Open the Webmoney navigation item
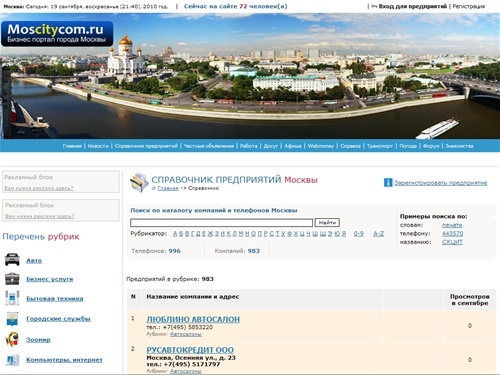500x375 pixels. point(321,146)
